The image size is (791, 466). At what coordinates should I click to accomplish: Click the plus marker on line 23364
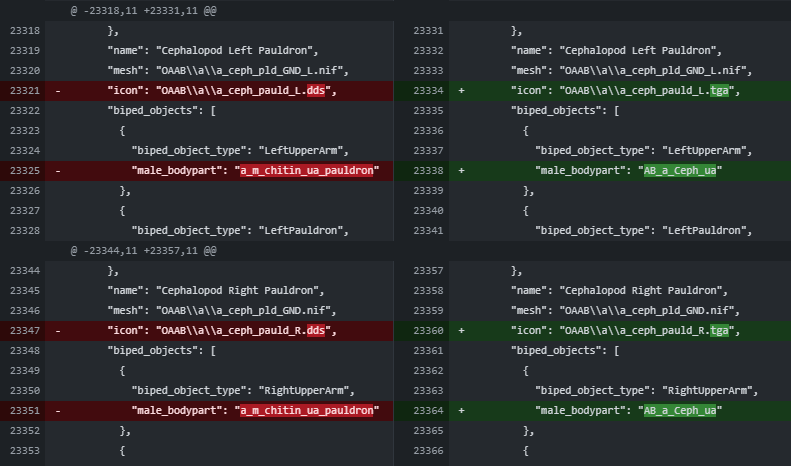click(462, 411)
